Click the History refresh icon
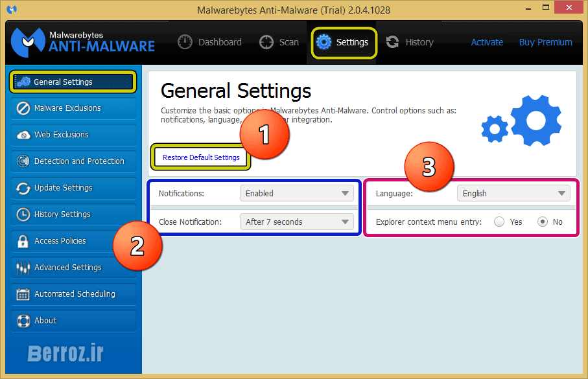Screen dimensions: 588x379 tap(393, 42)
